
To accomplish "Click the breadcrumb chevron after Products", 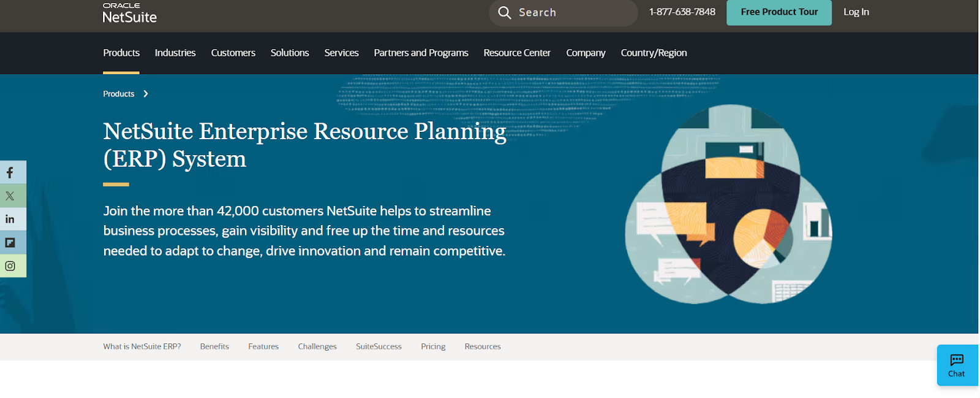I will 146,94.
